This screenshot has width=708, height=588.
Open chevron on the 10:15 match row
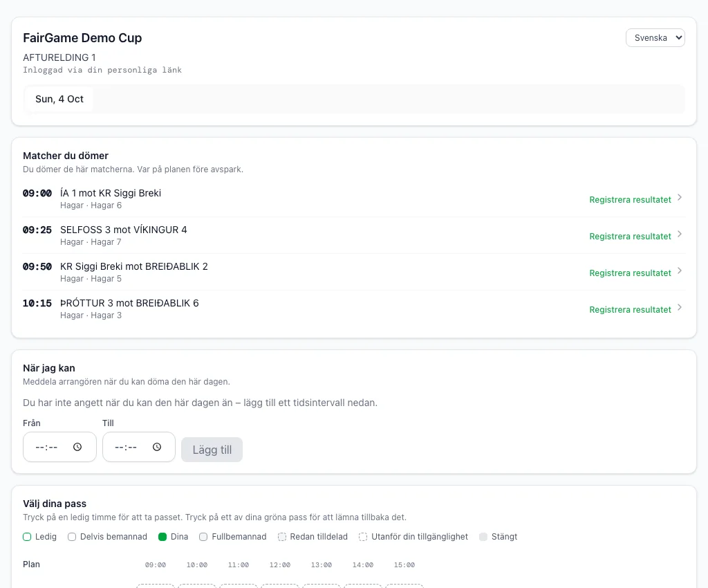pyautogui.click(x=680, y=307)
